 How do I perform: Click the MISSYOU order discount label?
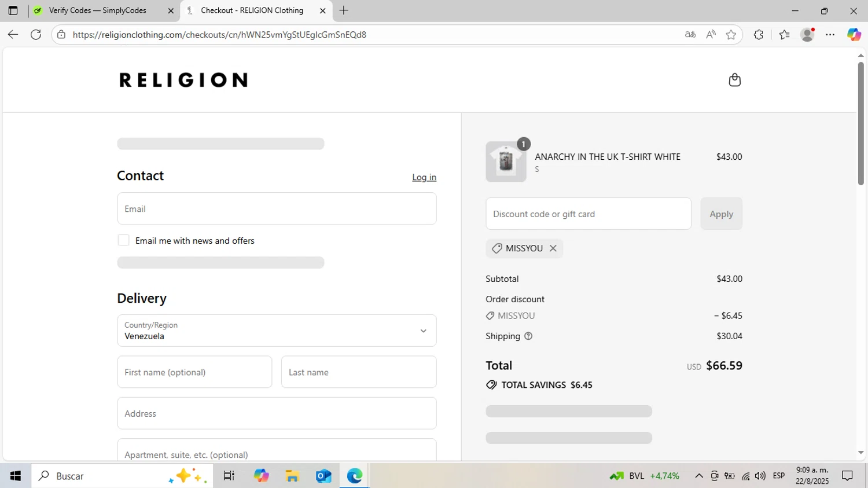(x=516, y=316)
